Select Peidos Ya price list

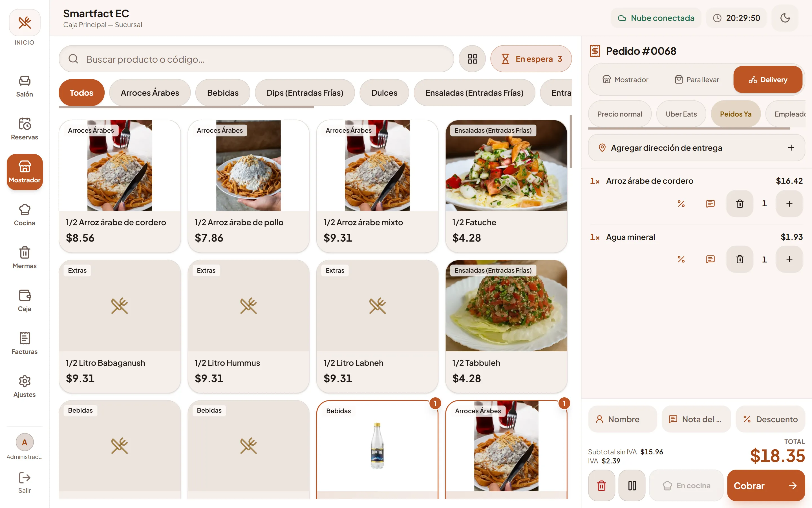click(x=736, y=114)
